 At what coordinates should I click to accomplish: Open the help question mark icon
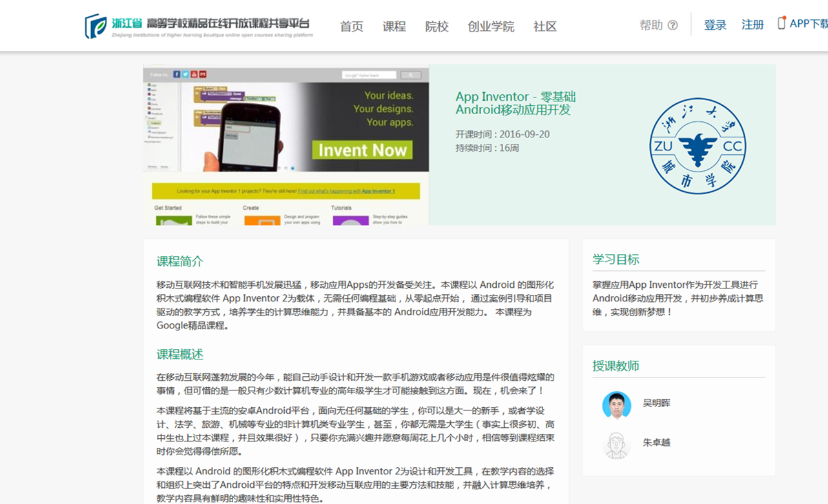[672, 25]
